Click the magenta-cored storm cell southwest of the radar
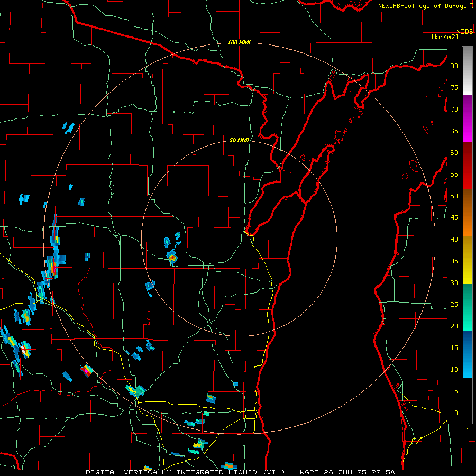 click(87, 371)
